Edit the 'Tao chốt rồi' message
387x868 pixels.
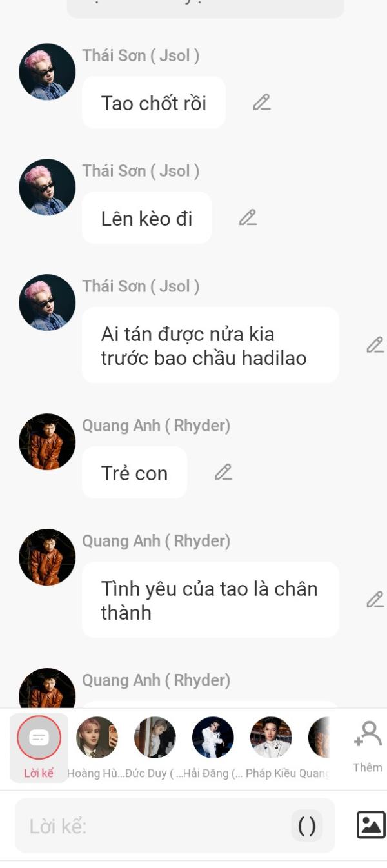click(261, 103)
